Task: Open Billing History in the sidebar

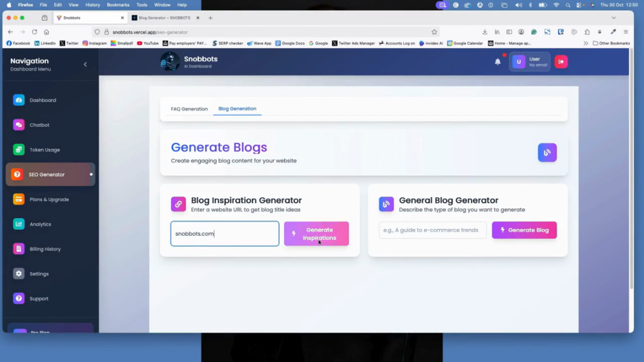Action: [x=50, y=249]
